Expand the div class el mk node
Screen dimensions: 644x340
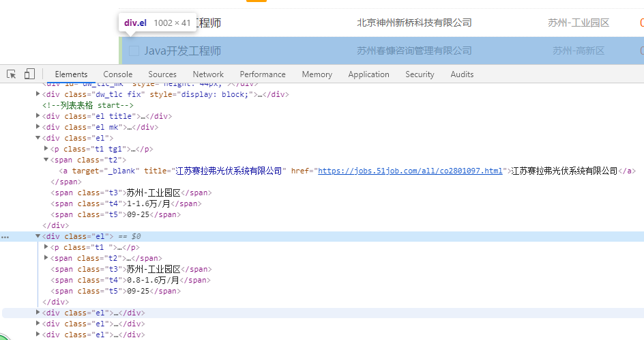click(x=38, y=126)
